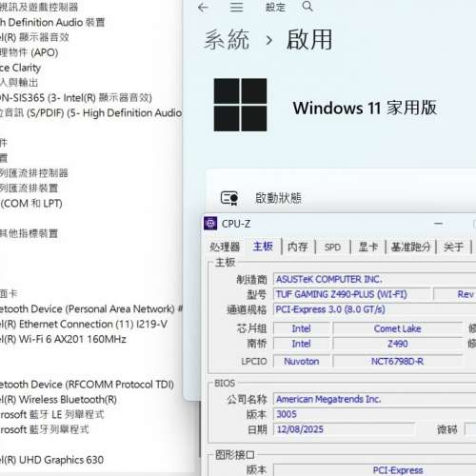
Task: Click the Comet Lake chipset value
Action: [397, 328]
